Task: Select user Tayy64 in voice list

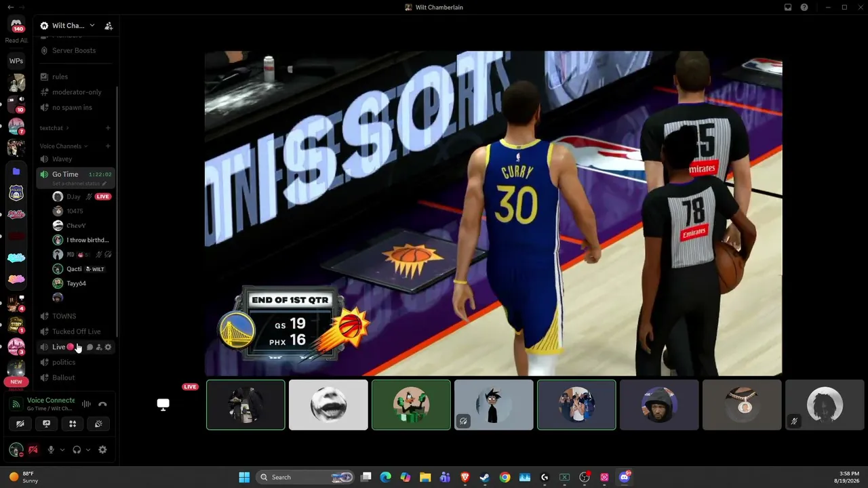Action: pyautogui.click(x=81, y=283)
